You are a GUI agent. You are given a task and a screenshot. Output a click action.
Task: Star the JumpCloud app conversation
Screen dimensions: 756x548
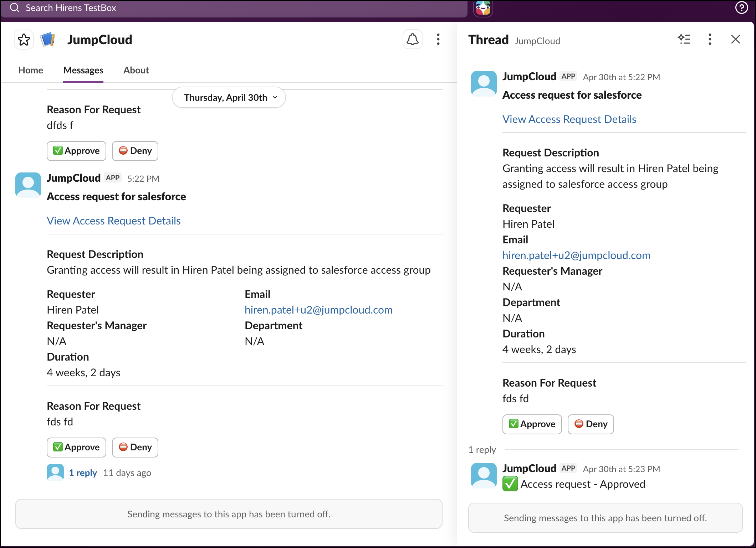pos(24,40)
